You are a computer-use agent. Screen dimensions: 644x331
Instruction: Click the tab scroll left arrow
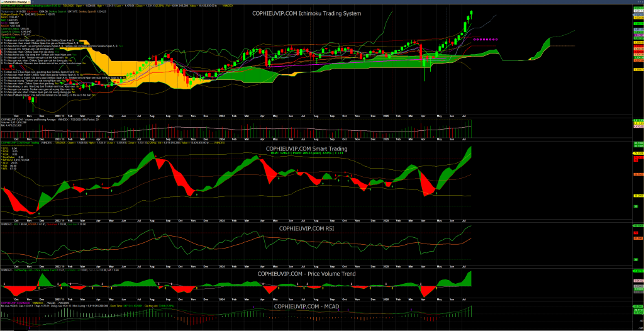[x=638, y=2]
